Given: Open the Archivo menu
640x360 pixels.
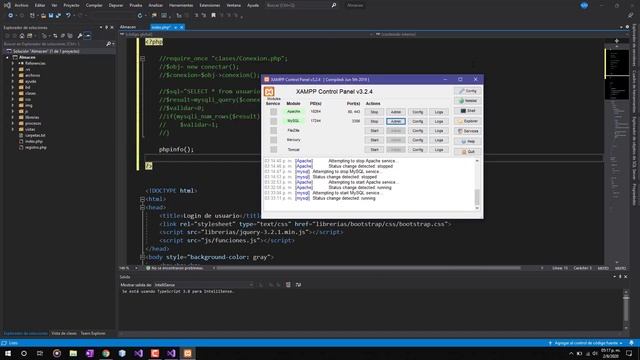Looking at the screenshot, I should pos(21,5).
